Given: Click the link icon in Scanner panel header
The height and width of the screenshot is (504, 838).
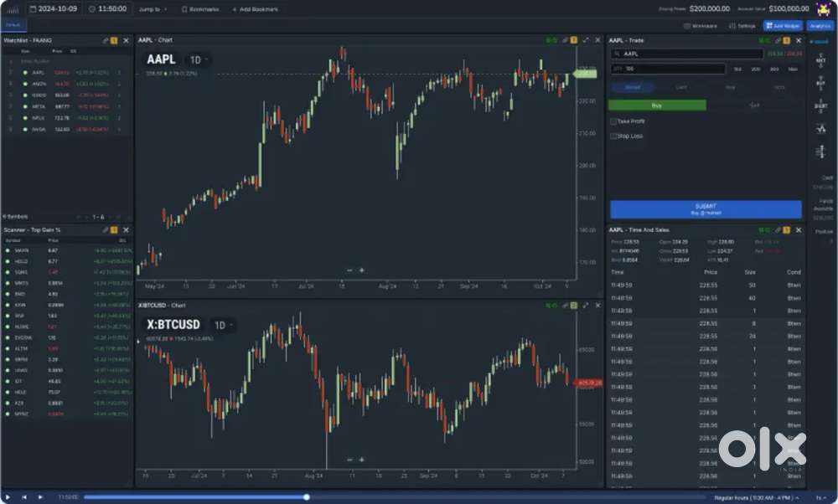Looking at the screenshot, I should 106,229.
